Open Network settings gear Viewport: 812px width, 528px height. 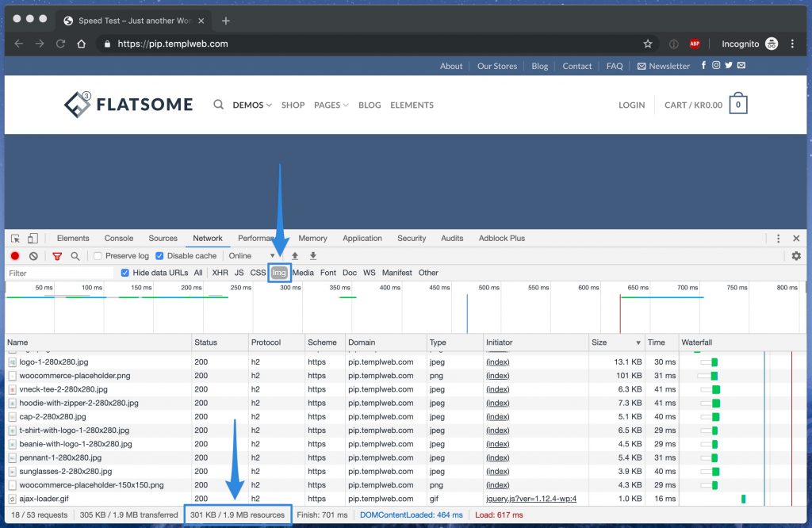pyautogui.click(x=796, y=256)
